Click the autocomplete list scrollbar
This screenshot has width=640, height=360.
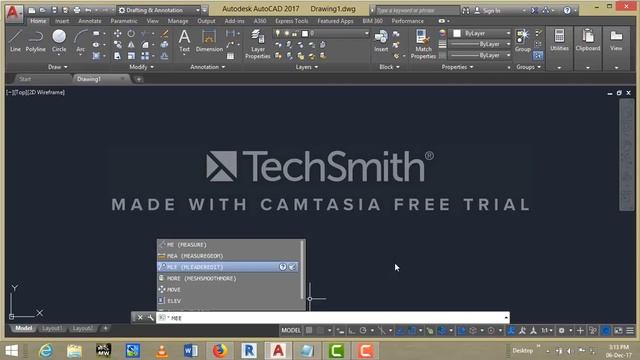[x=302, y=269]
